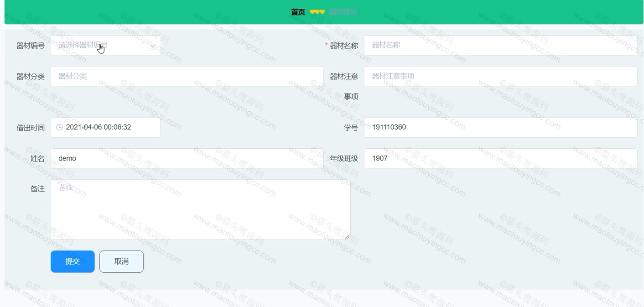Open the 请选择器材编号 select box
The width and height of the screenshot is (644, 307).
tap(106, 45)
